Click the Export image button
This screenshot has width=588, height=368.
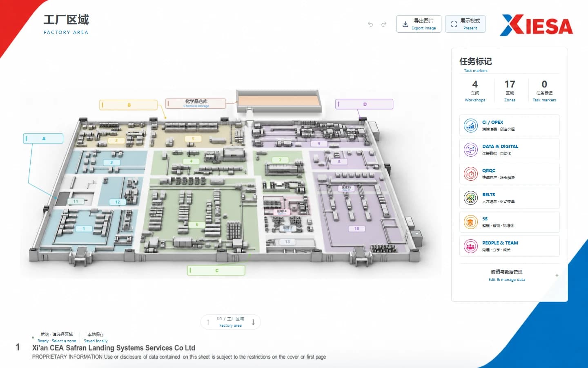point(419,24)
